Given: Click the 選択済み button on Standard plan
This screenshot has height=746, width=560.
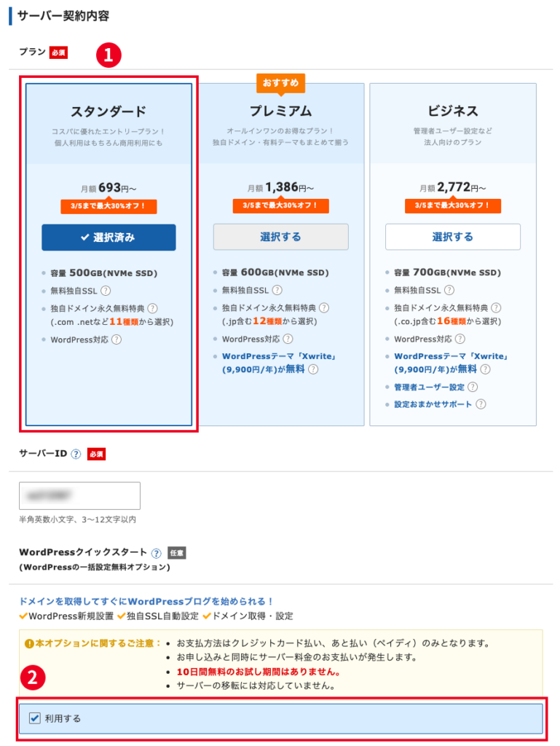Looking at the screenshot, I should pyautogui.click(x=109, y=237).
